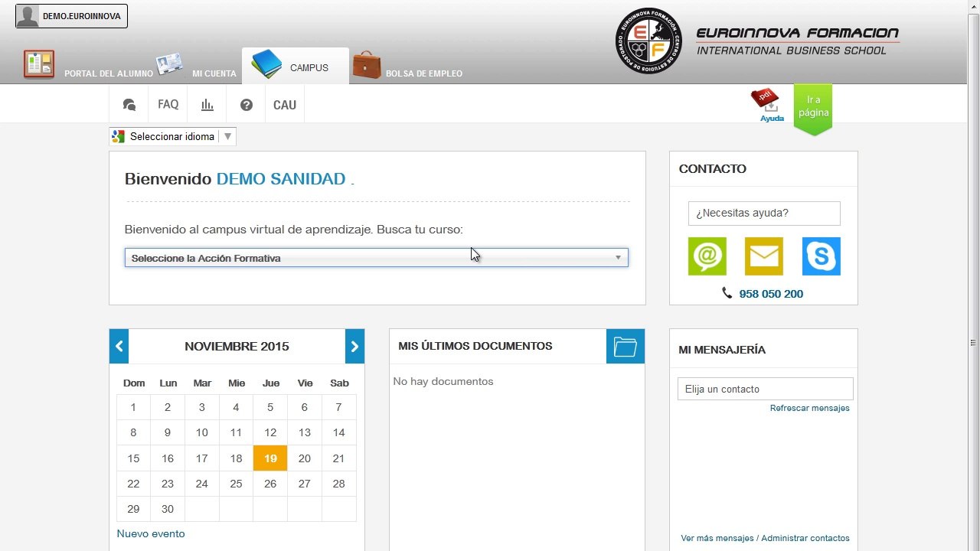Click the CONTACTO panel heading

coord(713,168)
